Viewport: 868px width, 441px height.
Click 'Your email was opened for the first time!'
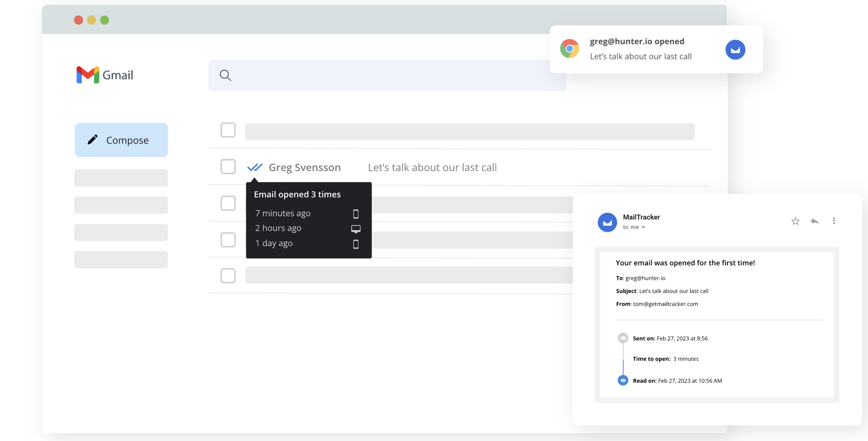click(x=685, y=263)
